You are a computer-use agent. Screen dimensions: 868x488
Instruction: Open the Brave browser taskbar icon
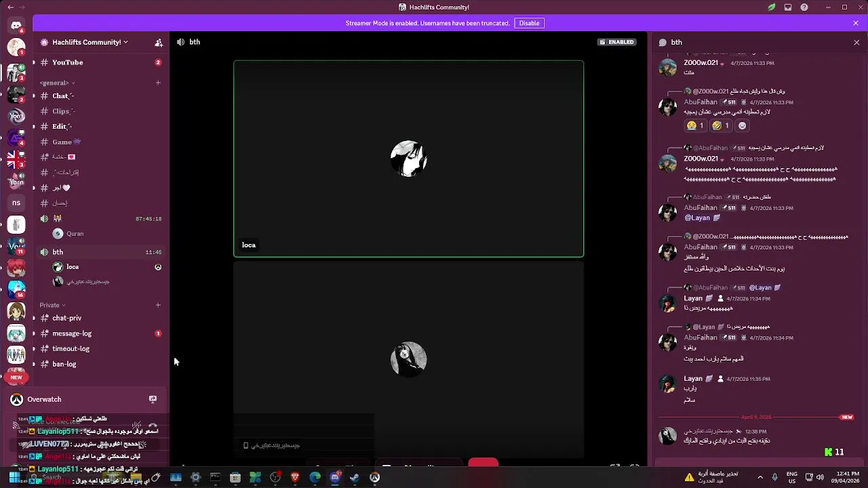pyautogui.click(x=295, y=478)
